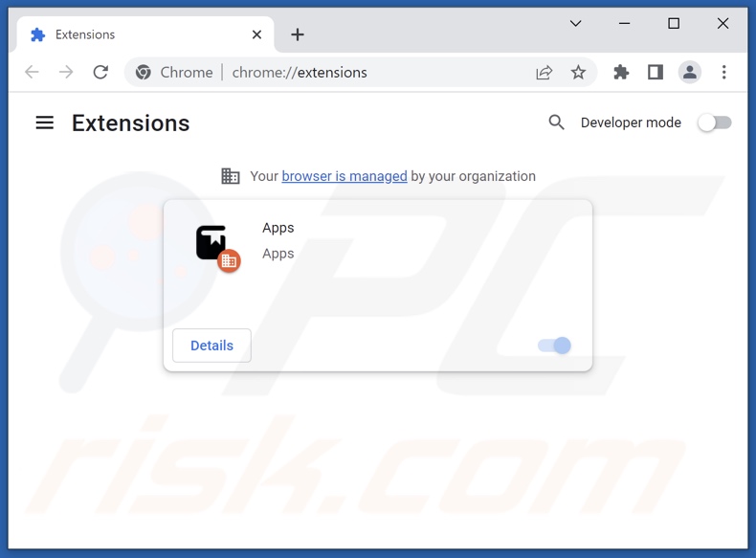Open the tab search dropdown chevron
The height and width of the screenshot is (558, 756).
pyautogui.click(x=576, y=23)
